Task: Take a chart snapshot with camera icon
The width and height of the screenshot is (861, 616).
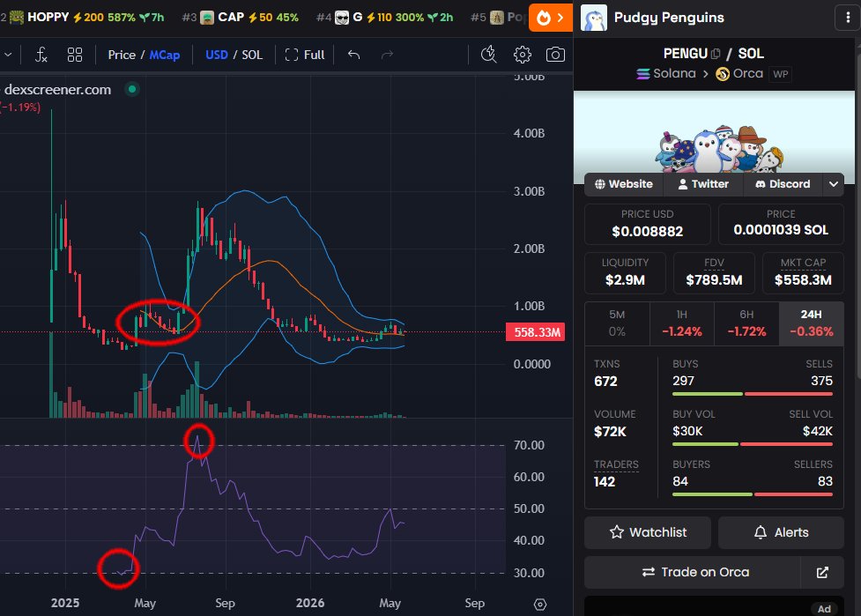Action: click(x=555, y=55)
